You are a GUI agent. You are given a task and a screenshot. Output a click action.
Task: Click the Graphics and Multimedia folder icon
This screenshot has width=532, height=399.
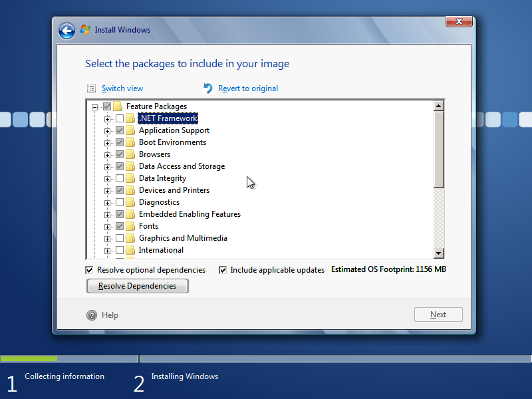point(130,238)
